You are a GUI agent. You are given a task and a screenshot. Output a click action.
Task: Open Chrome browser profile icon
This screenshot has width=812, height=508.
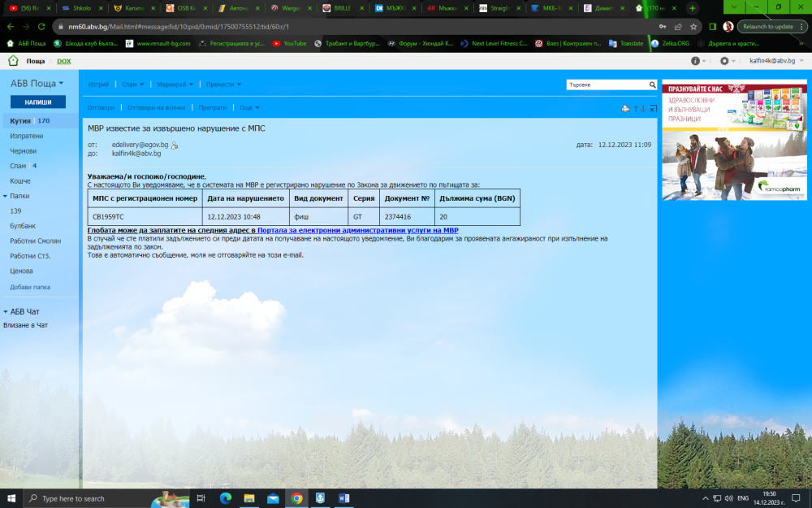click(728, 25)
